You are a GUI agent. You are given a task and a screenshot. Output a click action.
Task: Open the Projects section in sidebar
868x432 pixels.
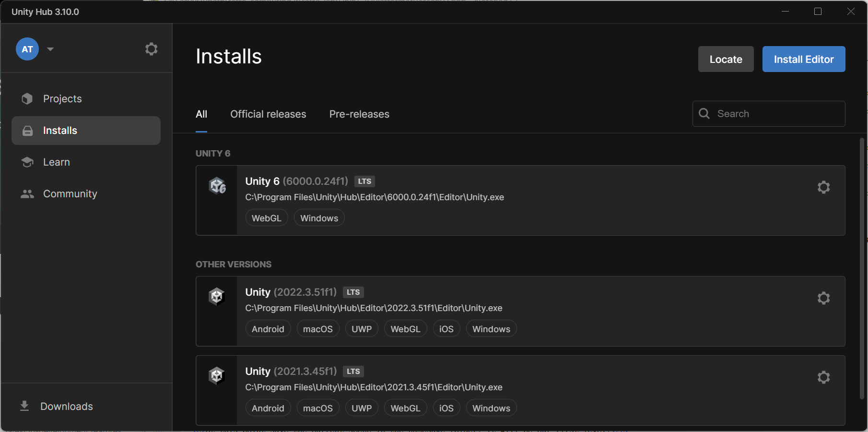click(62, 98)
